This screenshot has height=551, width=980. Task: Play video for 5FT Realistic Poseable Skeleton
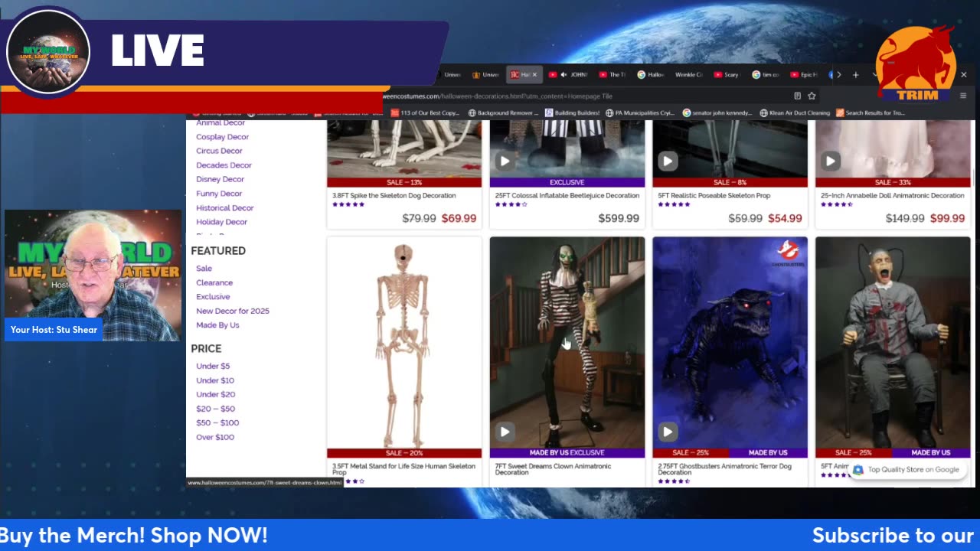point(668,161)
